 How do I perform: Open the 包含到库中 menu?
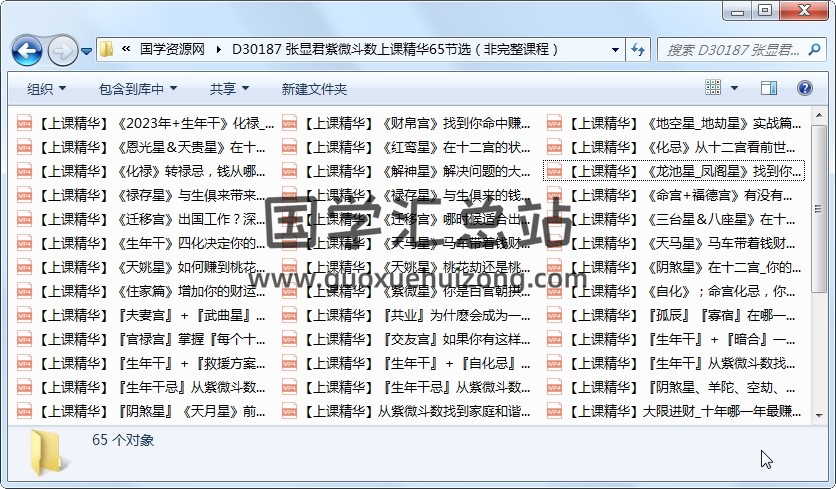tap(138, 89)
